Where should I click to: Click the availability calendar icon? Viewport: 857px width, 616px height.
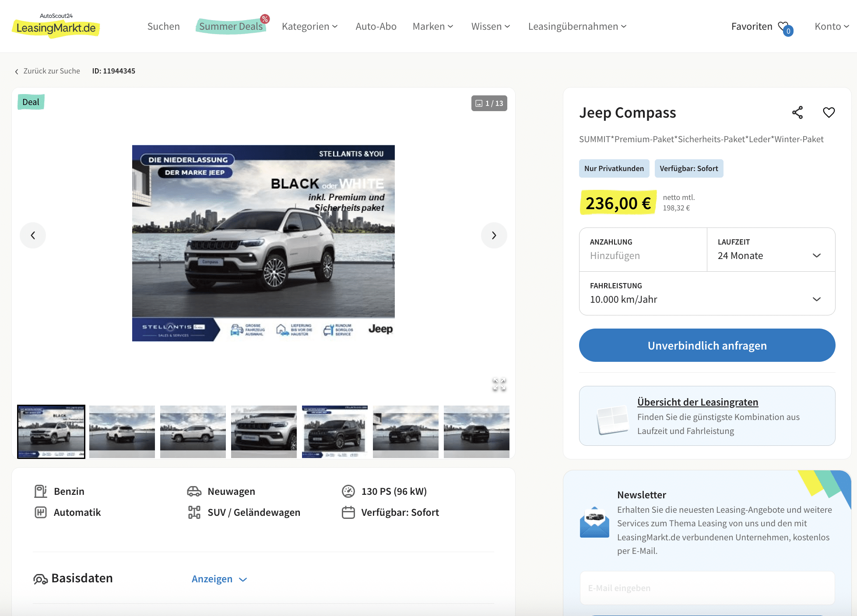coord(348,512)
